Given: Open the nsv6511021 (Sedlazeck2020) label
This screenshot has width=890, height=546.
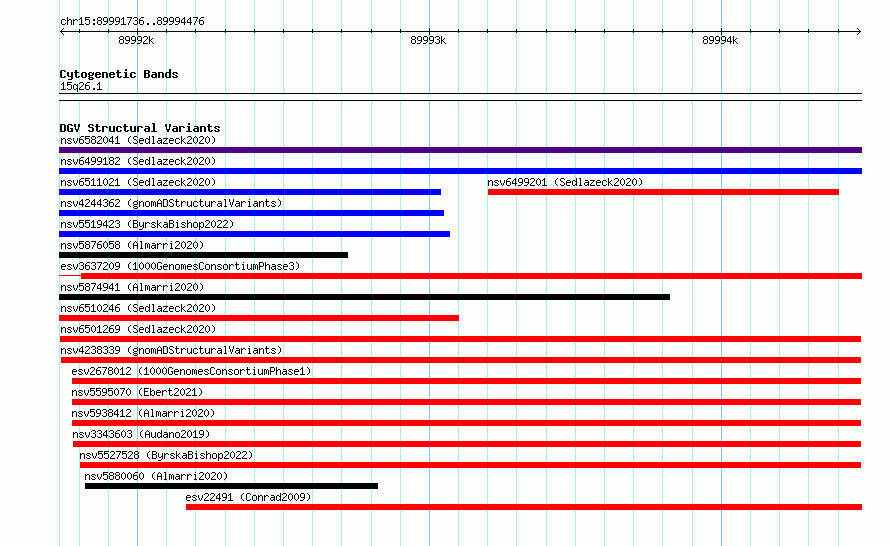Looking at the screenshot, I should coord(138,182).
